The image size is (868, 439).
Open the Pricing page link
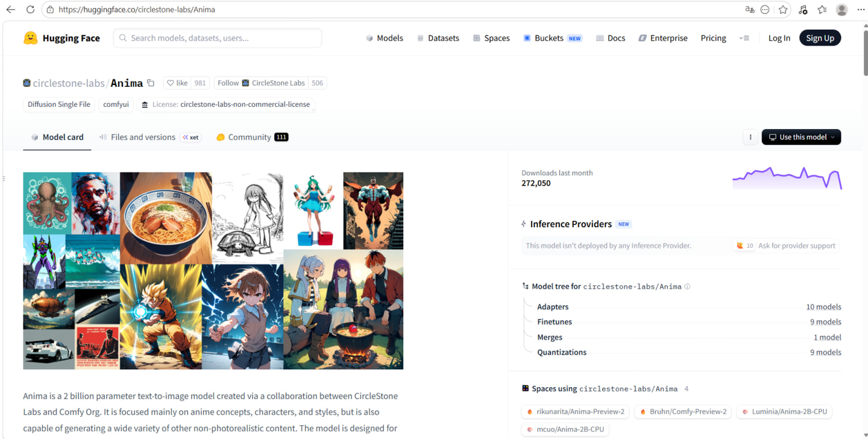coord(713,38)
